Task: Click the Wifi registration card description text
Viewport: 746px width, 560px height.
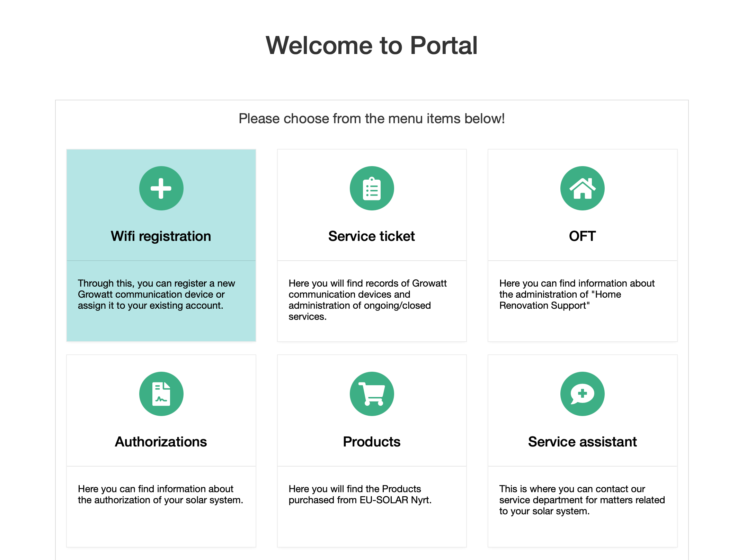Action: point(156,294)
